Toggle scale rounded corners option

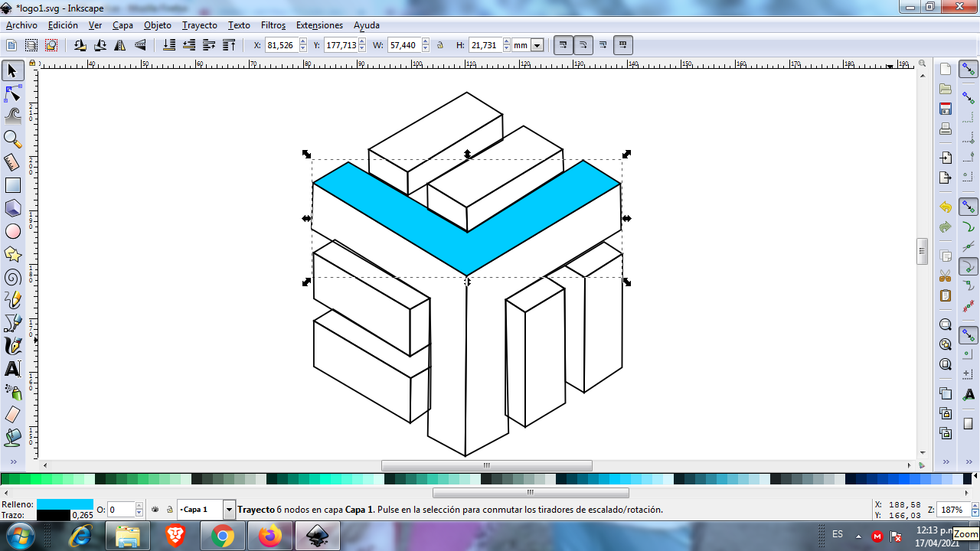[583, 45]
